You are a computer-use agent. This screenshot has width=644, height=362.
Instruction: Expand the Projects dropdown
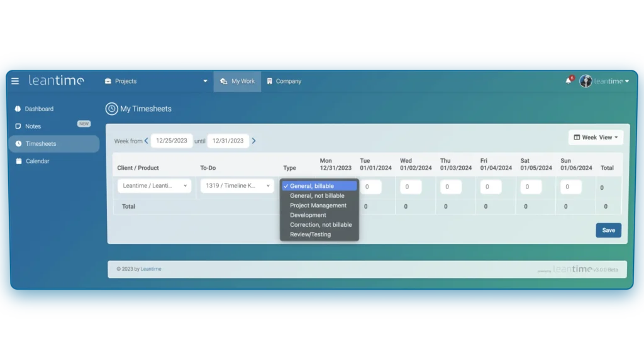pos(156,81)
